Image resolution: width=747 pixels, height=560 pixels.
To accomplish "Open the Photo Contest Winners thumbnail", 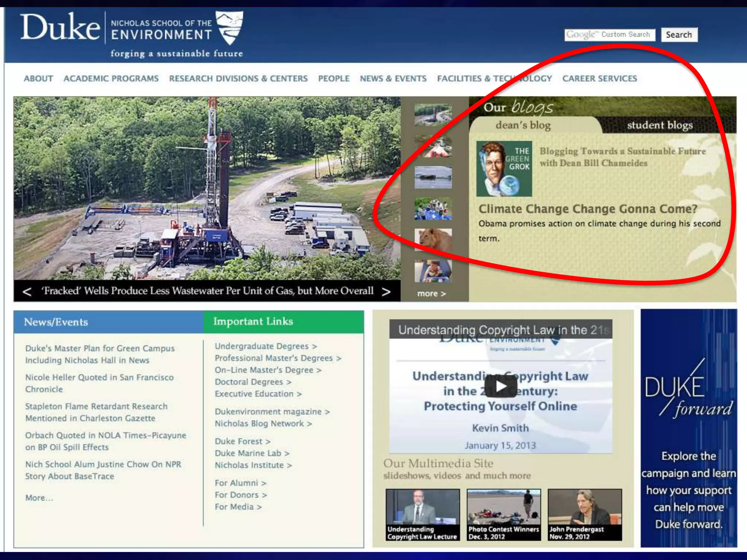I will 504,514.
